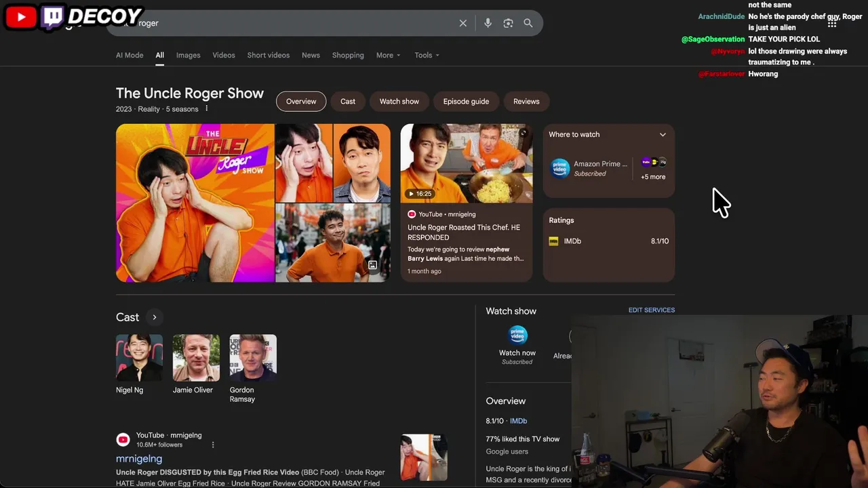Open the Google apps grid icon

coord(832,23)
